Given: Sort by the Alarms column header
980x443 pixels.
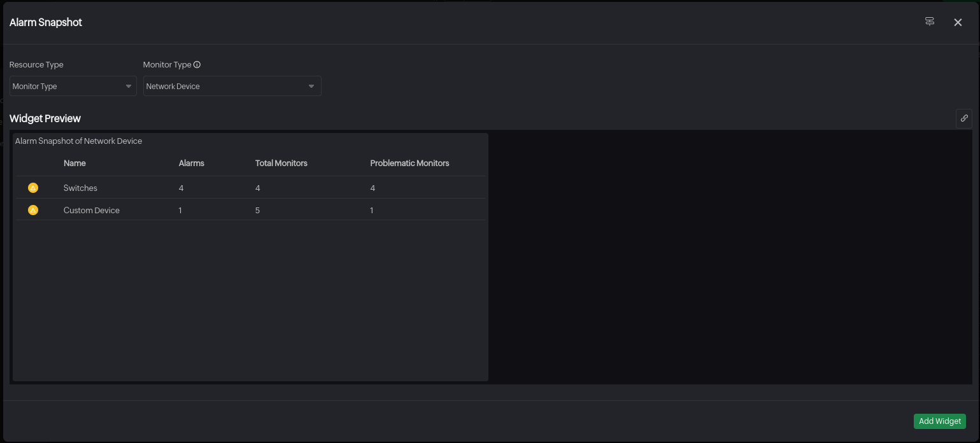Looking at the screenshot, I should tap(191, 163).
